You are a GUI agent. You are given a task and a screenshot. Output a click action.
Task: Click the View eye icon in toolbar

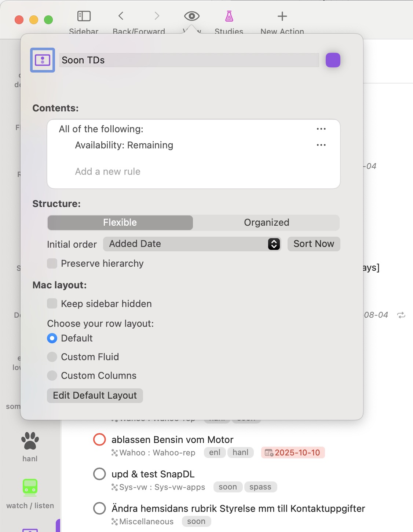coord(191,16)
